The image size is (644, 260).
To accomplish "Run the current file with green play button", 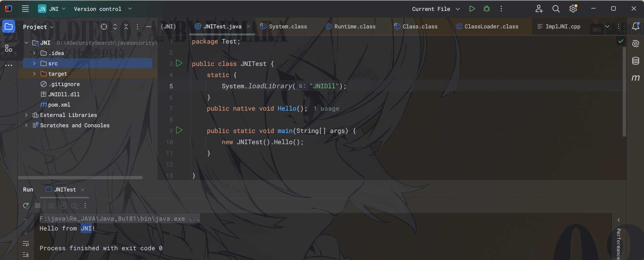I will pyautogui.click(x=472, y=9).
